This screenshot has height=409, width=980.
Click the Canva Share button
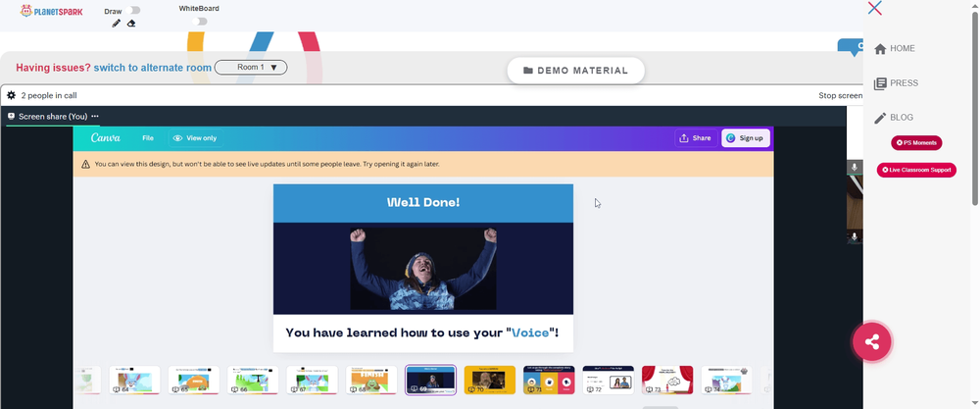tap(696, 138)
